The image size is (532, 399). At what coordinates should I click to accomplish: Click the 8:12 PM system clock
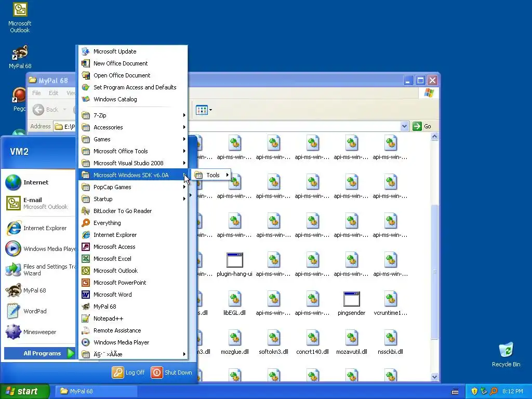pyautogui.click(x=513, y=391)
